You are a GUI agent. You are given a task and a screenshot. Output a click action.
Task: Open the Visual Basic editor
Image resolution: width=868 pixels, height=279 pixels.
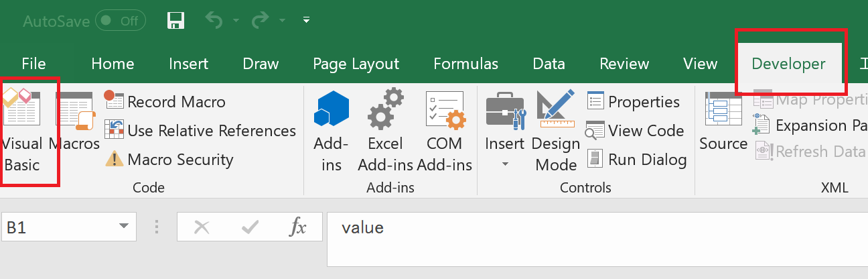coord(22,131)
